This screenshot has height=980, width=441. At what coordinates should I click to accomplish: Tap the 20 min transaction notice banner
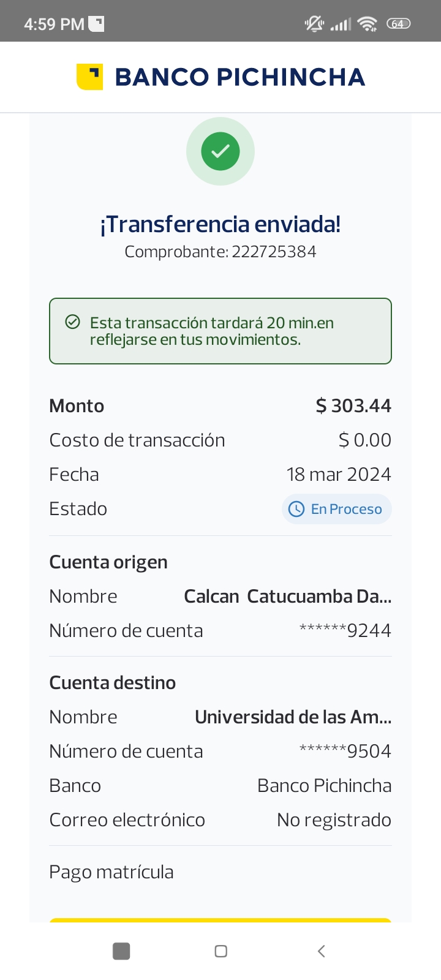click(221, 331)
